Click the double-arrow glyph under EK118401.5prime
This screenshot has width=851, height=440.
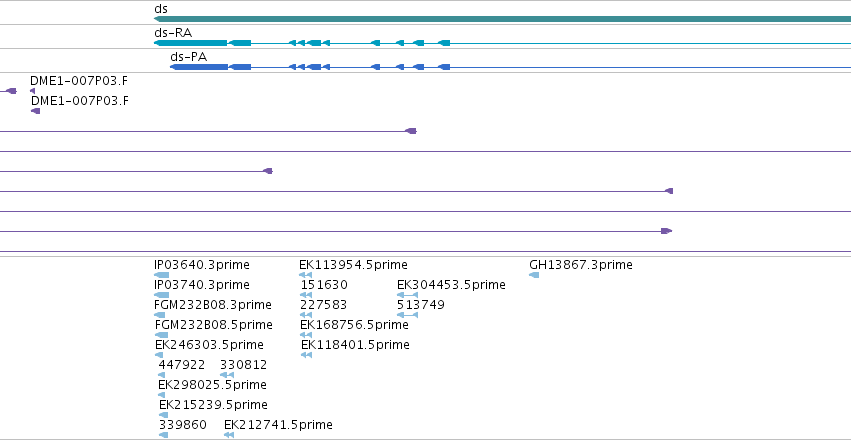(307, 355)
